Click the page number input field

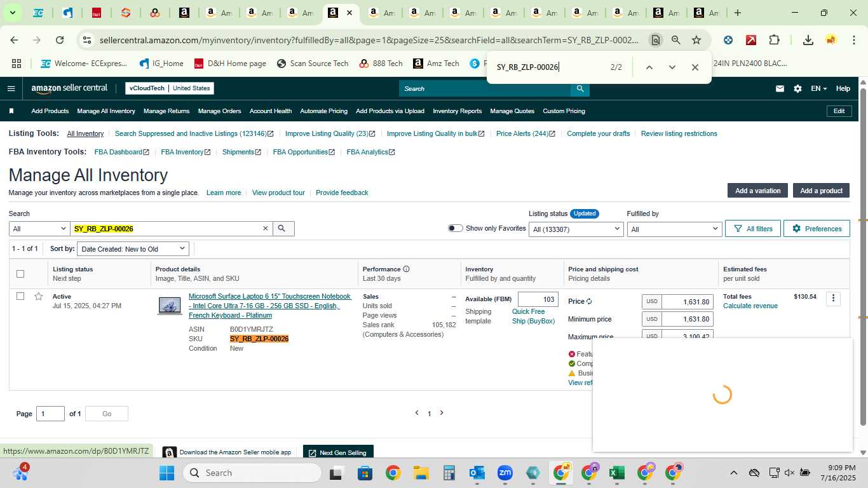50,414
